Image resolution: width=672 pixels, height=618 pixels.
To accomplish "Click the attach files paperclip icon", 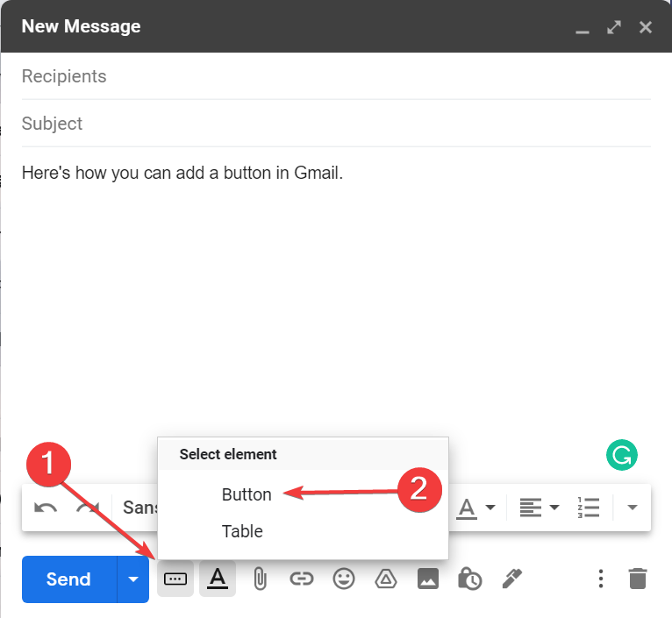I will point(260,579).
